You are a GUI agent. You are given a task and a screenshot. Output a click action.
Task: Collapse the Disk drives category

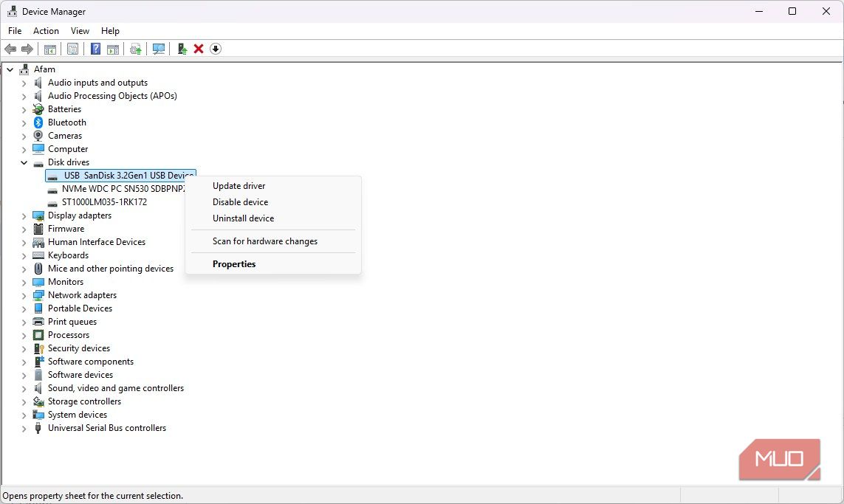pyautogui.click(x=24, y=162)
